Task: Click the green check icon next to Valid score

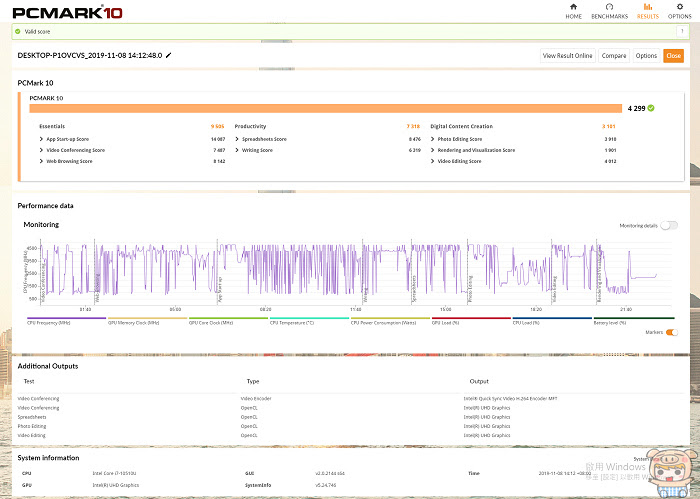Action: (17, 32)
